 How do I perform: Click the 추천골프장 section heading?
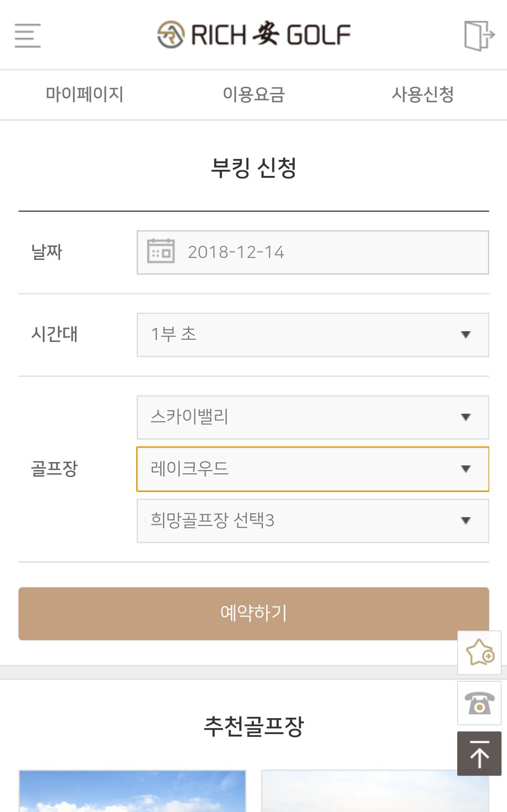(x=253, y=726)
